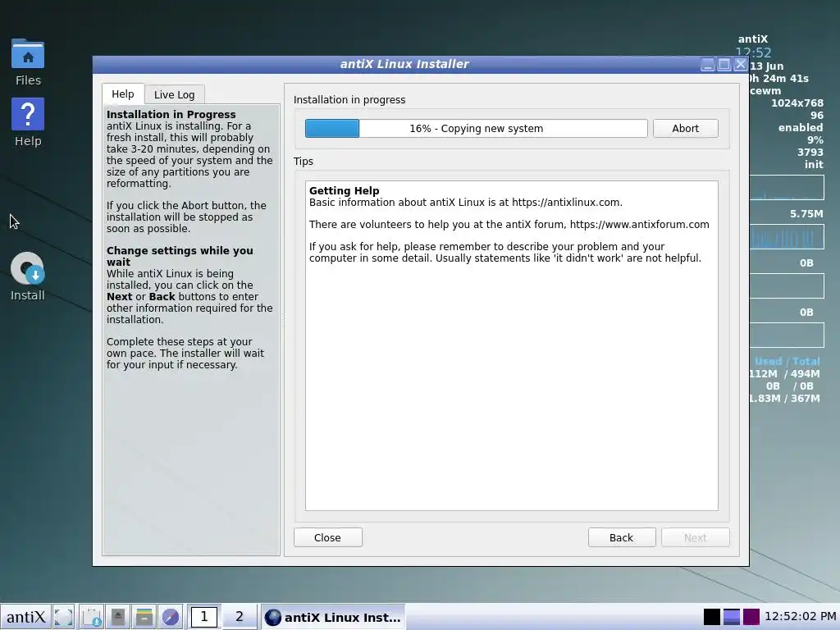
Task: Abort the installation
Action: pos(685,129)
